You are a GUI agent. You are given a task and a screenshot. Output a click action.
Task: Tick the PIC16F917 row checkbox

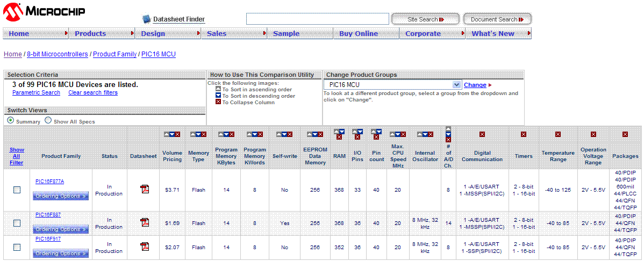pyautogui.click(x=17, y=247)
